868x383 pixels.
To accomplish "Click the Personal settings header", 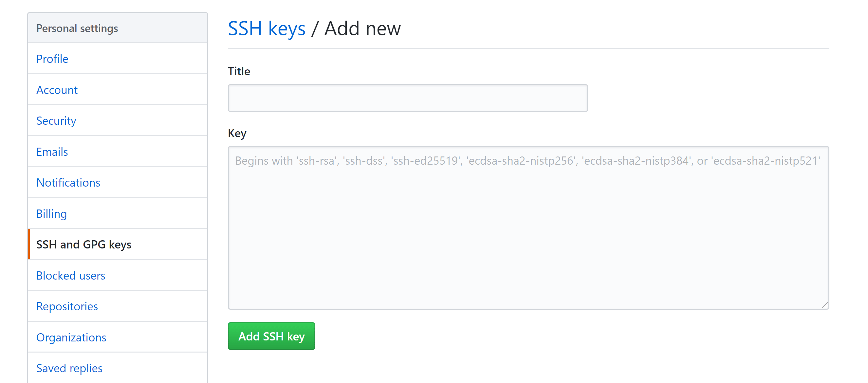I will (x=77, y=28).
